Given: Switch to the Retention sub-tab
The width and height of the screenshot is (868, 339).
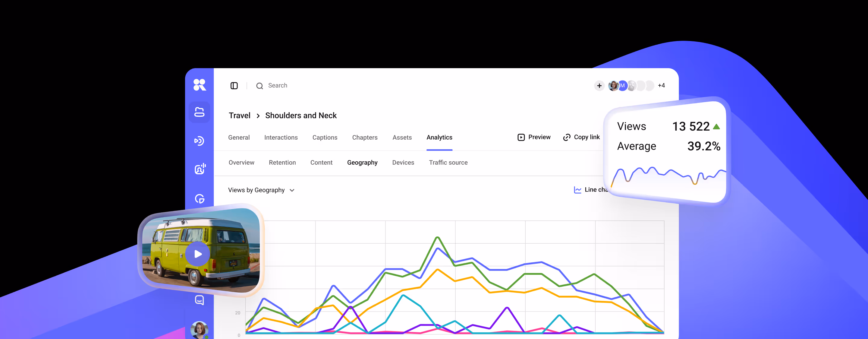Looking at the screenshot, I should tap(282, 163).
